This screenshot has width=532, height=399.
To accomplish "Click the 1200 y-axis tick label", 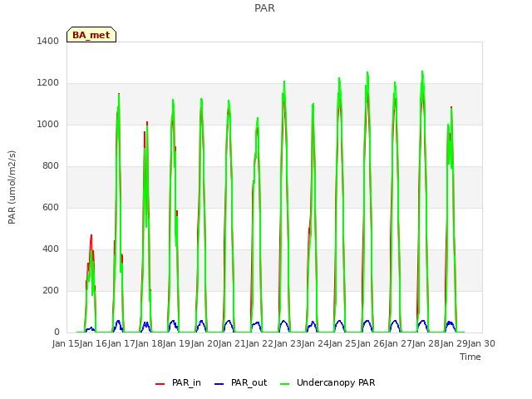I will click(x=48, y=83).
